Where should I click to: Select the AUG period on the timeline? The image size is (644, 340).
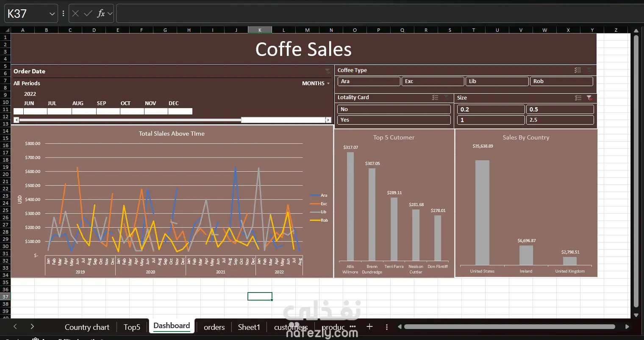84,111
